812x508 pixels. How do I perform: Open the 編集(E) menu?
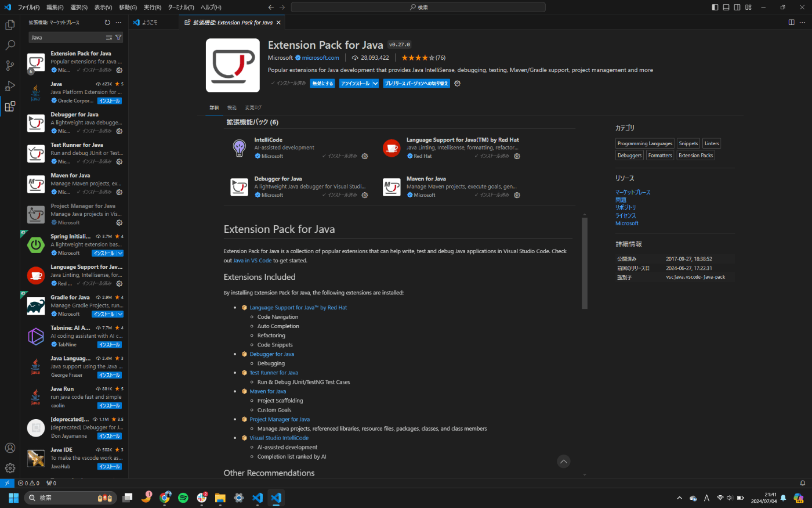[x=55, y=7]
